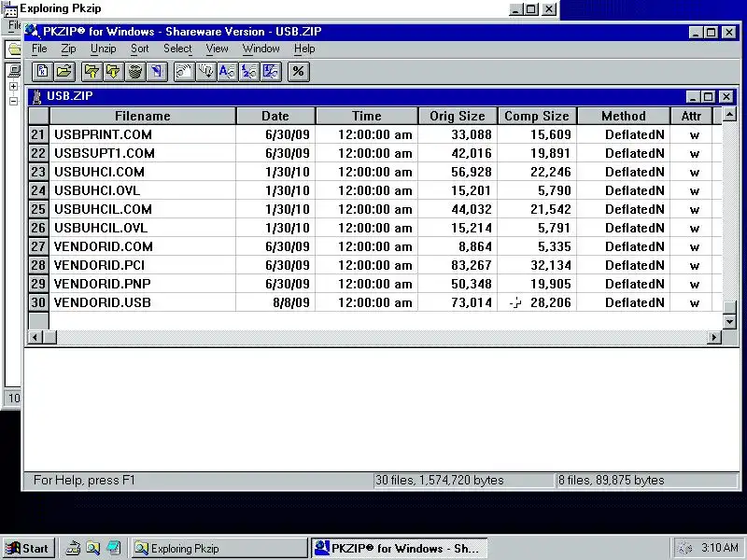Viewport: 747px width, 560px height.
Task: Collapse the minus node in Explorer tree
Action: pos(13,101)
